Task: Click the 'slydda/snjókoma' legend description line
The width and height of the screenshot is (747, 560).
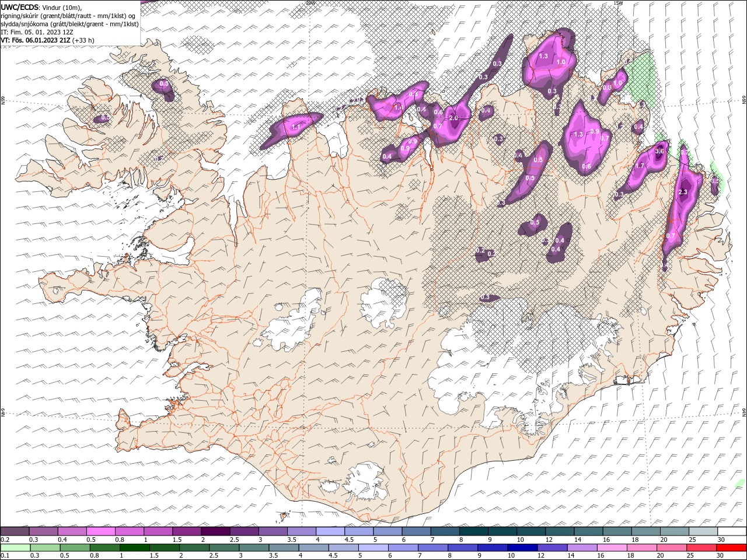Action: (70, 24)
